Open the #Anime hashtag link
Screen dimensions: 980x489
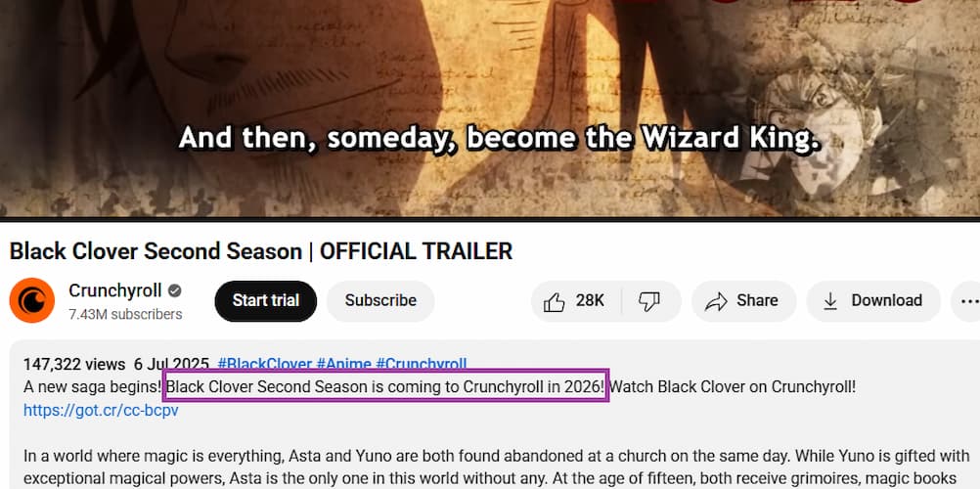343,364
